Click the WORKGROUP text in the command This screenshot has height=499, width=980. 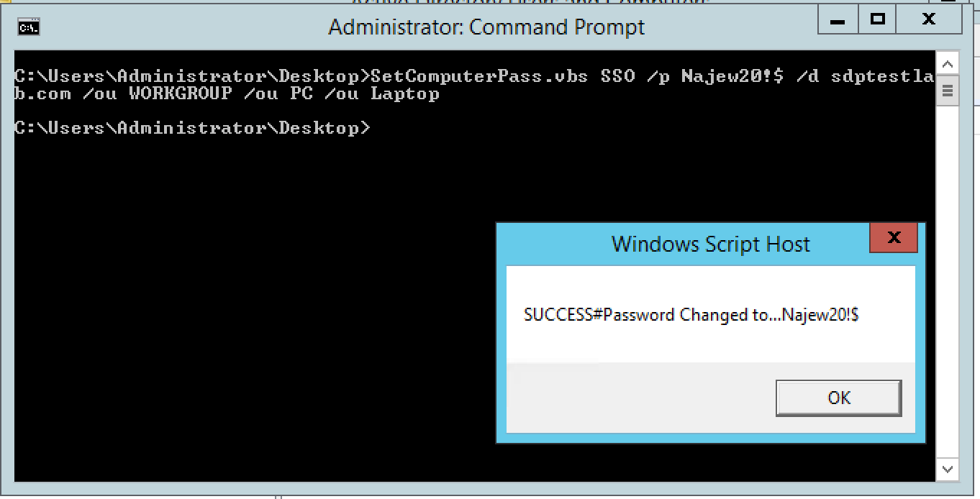point(181,93)
